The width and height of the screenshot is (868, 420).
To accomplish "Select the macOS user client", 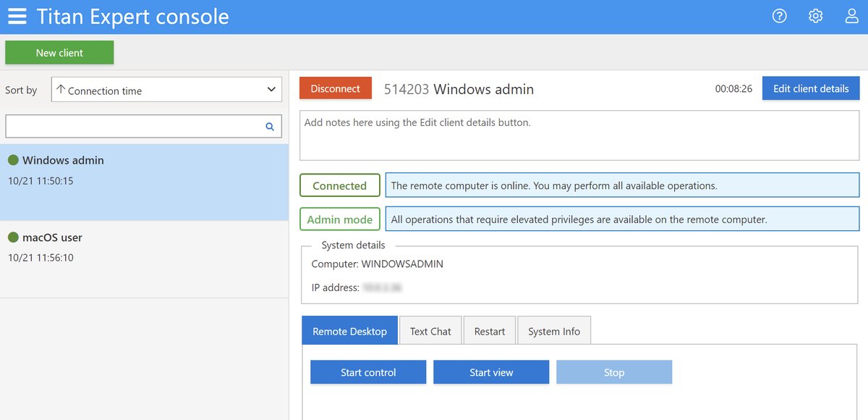I will click(144, 259).
